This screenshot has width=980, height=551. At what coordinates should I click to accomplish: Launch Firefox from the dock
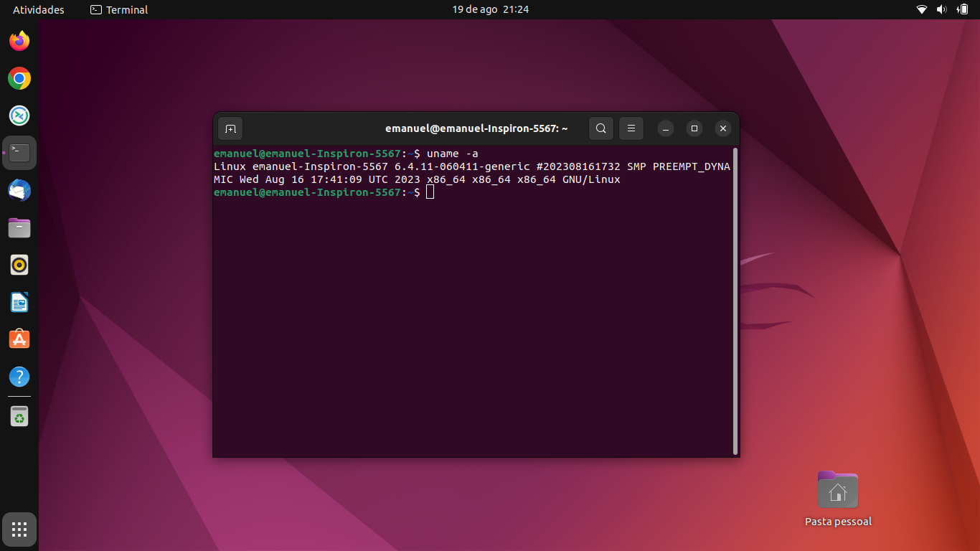pyautogui.click(x=19, y=41)
